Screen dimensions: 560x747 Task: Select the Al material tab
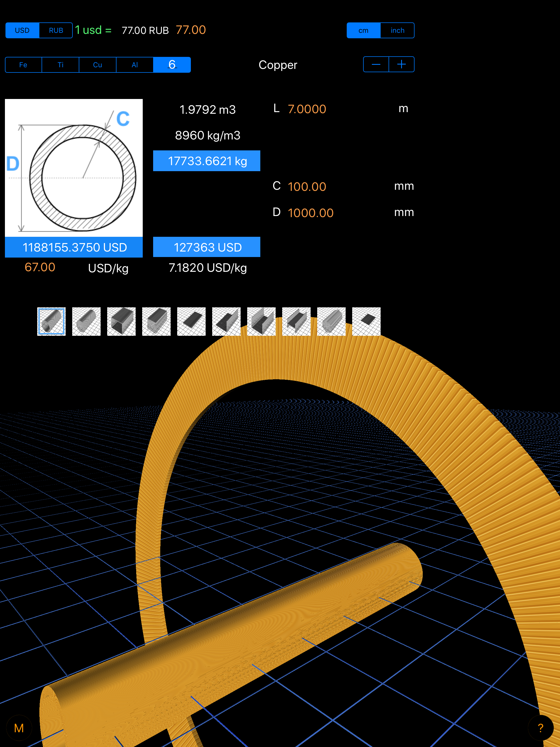pos(135,65)
